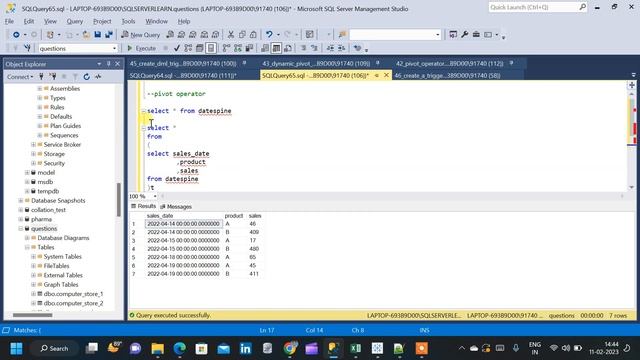Click the Navigate Backward icon
The width and height of the screenshot is (640, 360).
pos(16,35)
